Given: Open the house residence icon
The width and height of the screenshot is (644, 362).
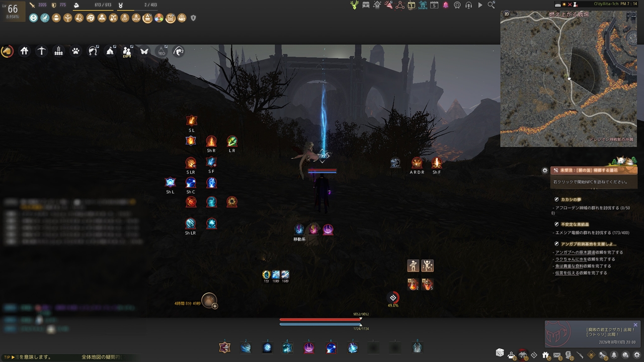Looking at the screenshot, I should pyautogui.click(x=24, y=51).
